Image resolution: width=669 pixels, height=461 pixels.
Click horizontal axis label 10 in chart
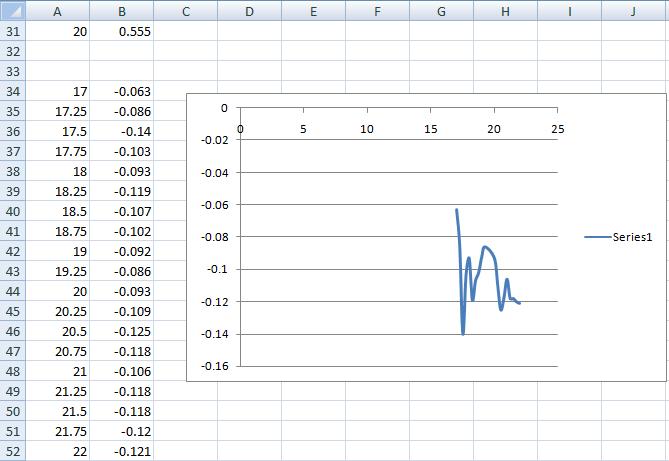pos(367,129)
